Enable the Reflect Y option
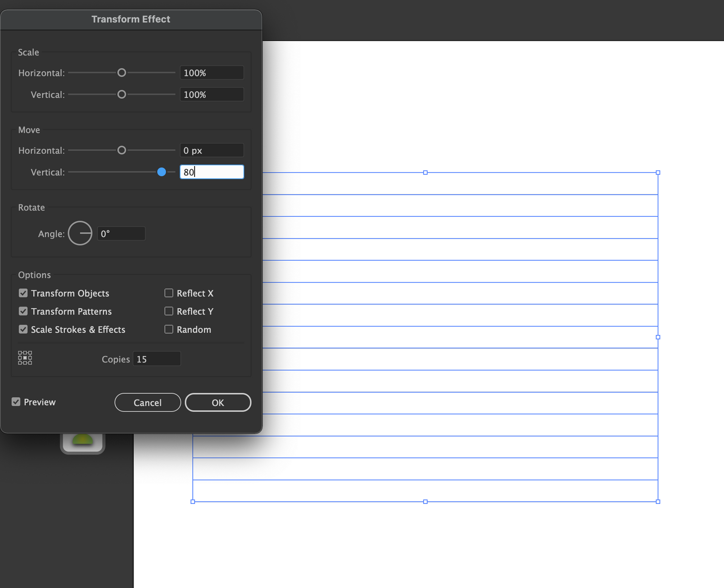 tap(168, 311)
